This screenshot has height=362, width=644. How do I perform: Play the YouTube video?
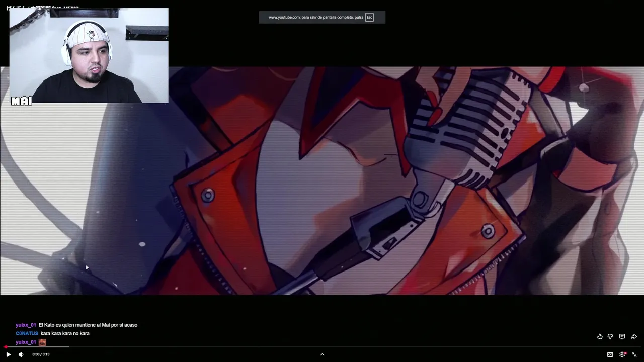pos(8,354)
